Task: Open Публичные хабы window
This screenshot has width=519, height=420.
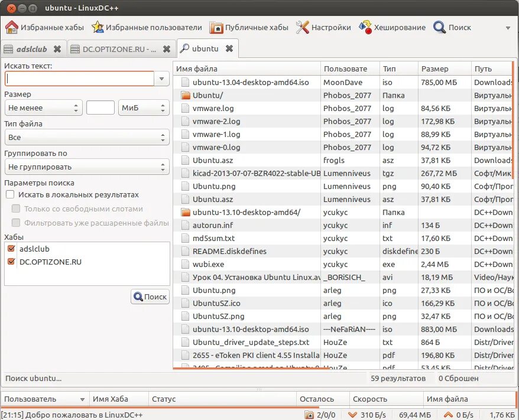Action: (x=248, y=27)
